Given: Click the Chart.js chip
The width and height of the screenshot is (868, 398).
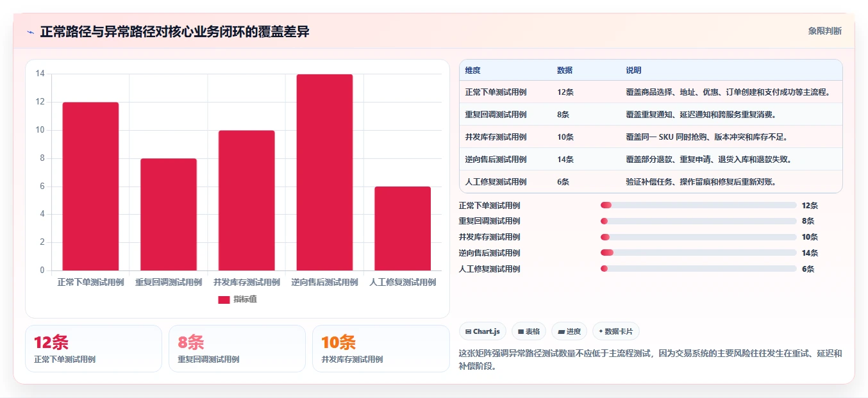Looking at the screenshot, I should click(x=483, y=331).
